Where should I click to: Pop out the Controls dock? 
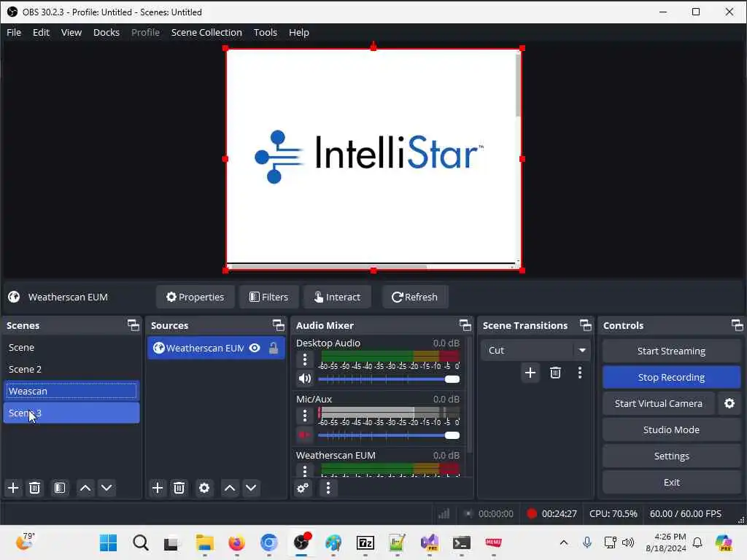(x=737, y=325)
